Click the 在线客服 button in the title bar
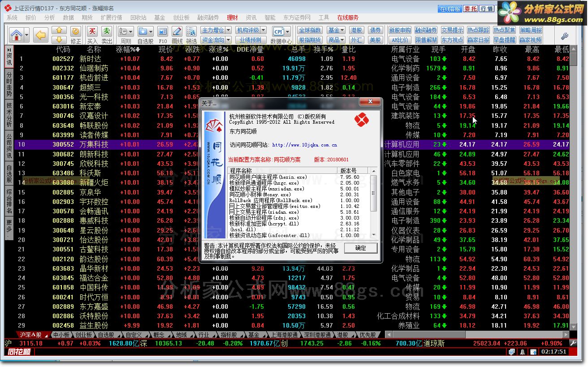Viewport: 588px width, 367px height. pyautogui.click(x=450, y=9)
